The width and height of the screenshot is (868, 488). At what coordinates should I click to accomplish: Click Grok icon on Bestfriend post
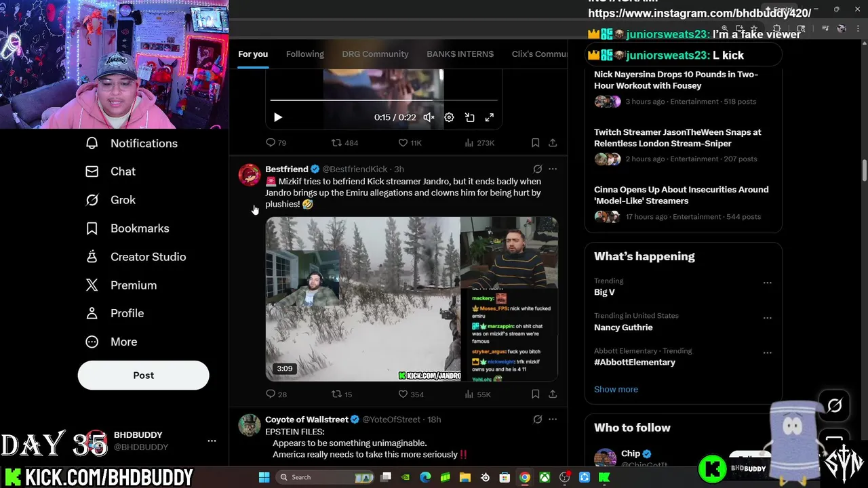point(537,169)
